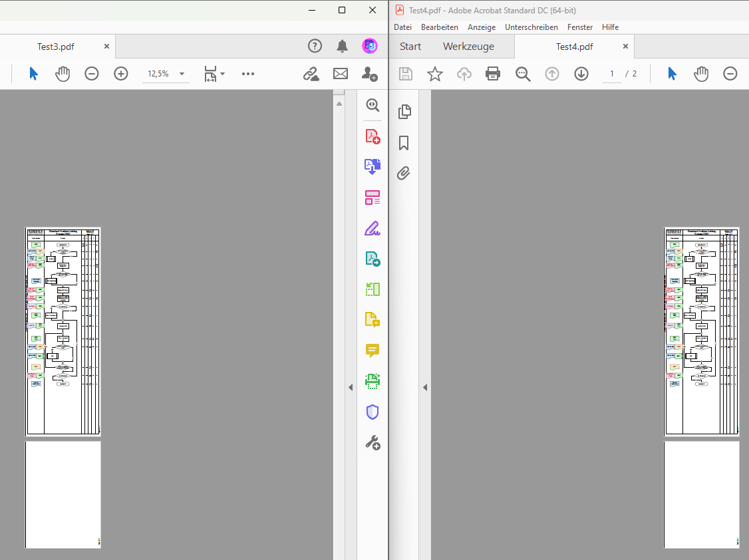Collapse the right tools pane in Test3 window
The image size is (749, 560).
click(351, 388)
